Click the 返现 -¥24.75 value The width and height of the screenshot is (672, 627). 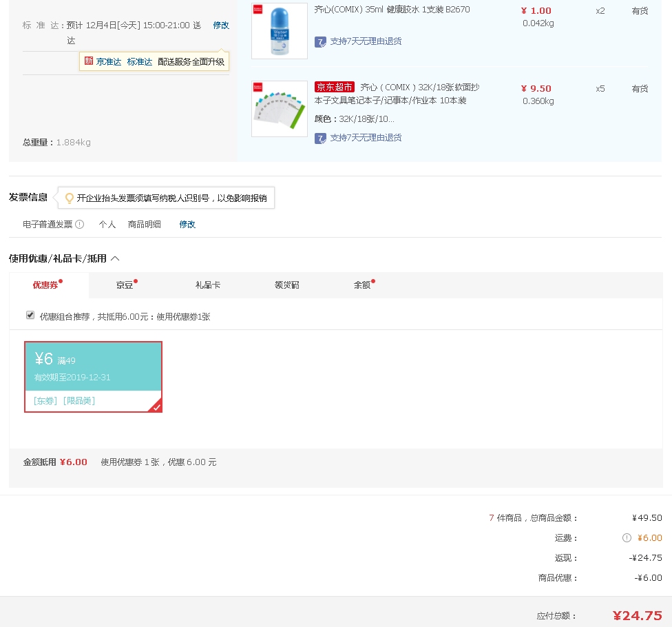click(645, 558)
